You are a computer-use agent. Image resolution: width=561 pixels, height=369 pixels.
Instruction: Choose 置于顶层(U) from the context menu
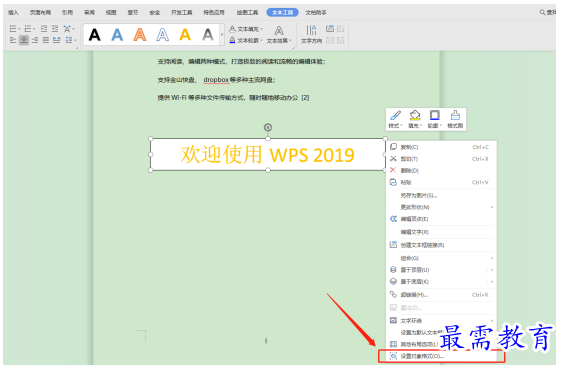coord(442,270)
